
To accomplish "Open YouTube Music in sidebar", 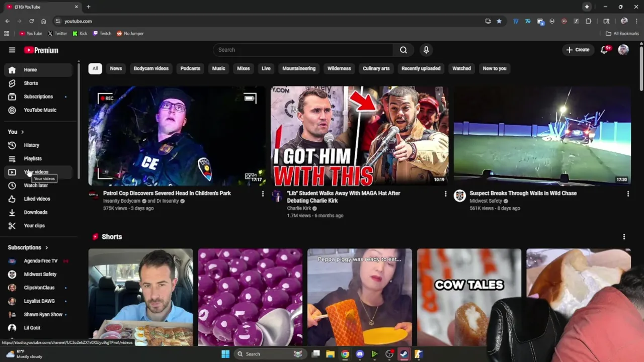I will click(38, 110).
